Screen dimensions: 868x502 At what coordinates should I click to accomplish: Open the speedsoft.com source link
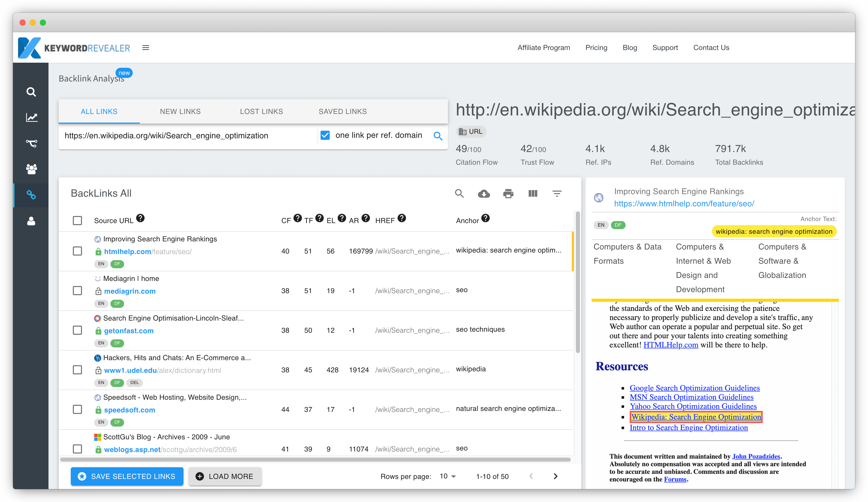click(129, 410)
